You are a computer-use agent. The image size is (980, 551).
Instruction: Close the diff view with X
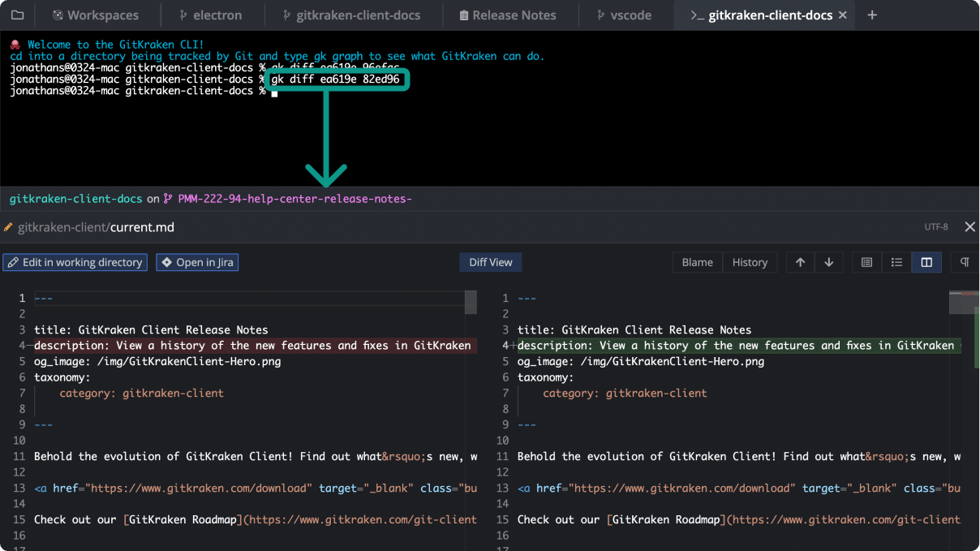click(x=969, y=227)
